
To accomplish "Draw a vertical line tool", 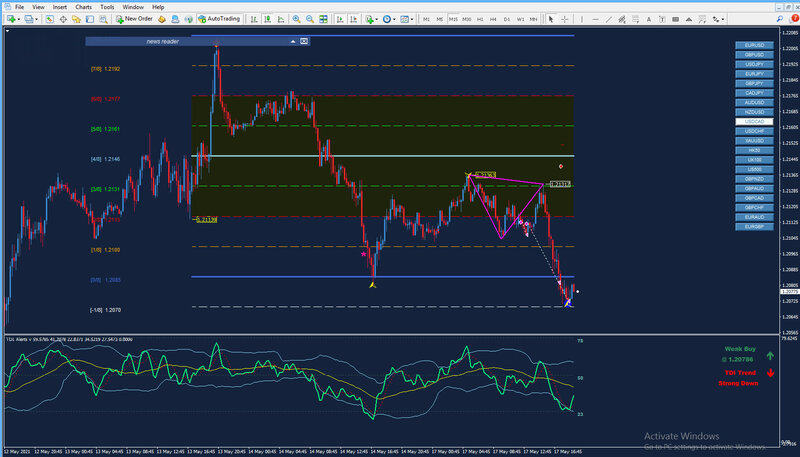I will (582, 19).
